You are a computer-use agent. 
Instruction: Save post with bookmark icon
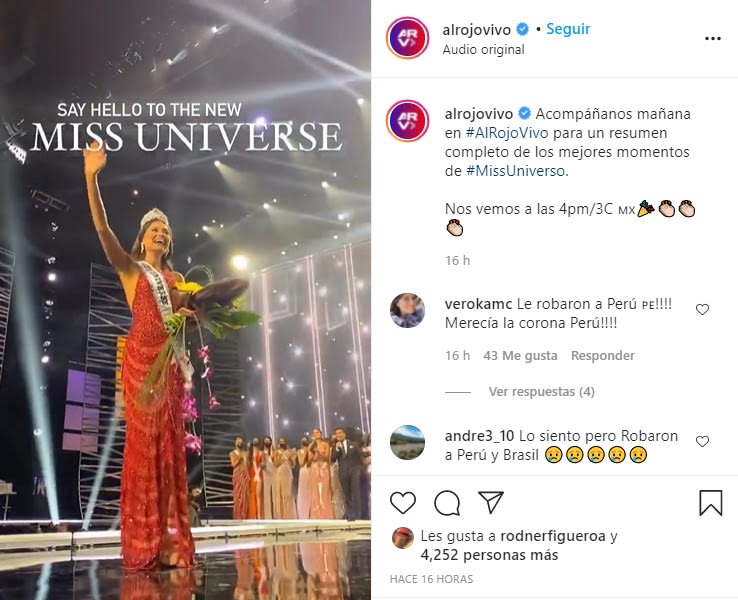coord(711,503)
